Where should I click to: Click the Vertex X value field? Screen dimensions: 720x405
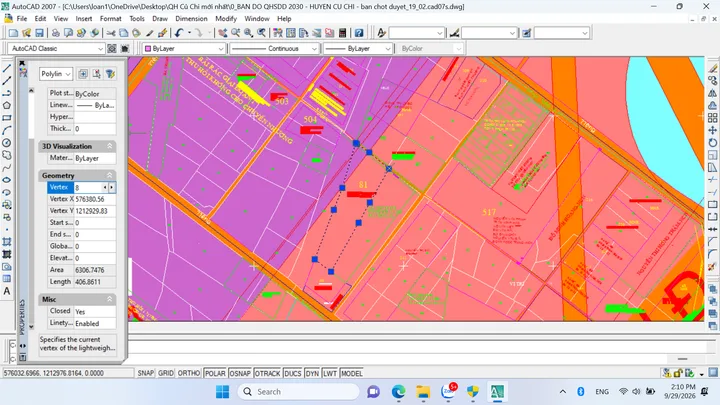(x=95, y=199)
